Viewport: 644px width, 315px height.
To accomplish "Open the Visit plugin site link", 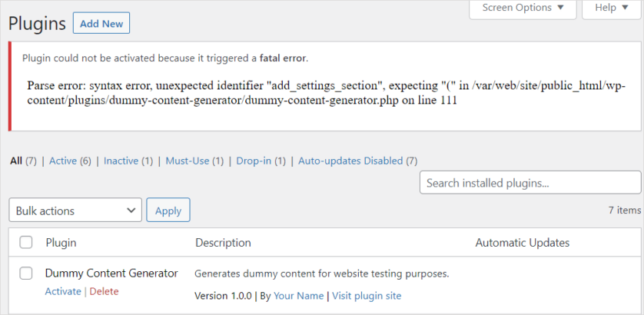I will 367,296.
